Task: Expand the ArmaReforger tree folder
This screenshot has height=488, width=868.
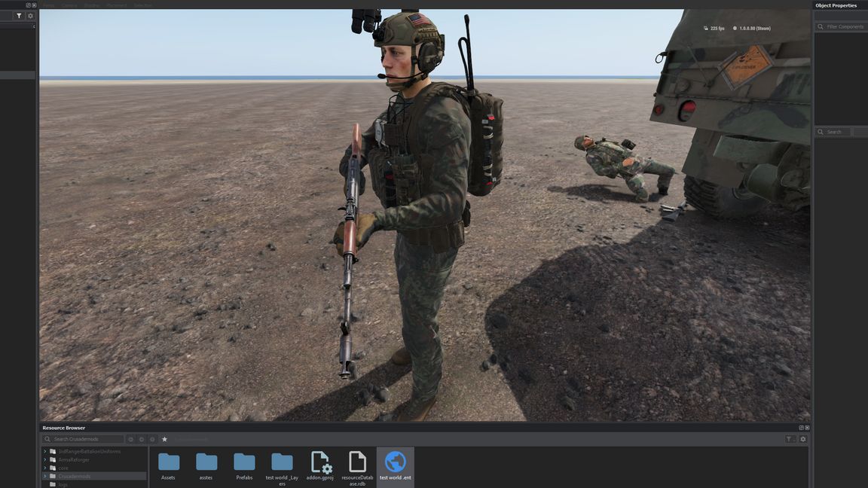Action: pos(45,459)
